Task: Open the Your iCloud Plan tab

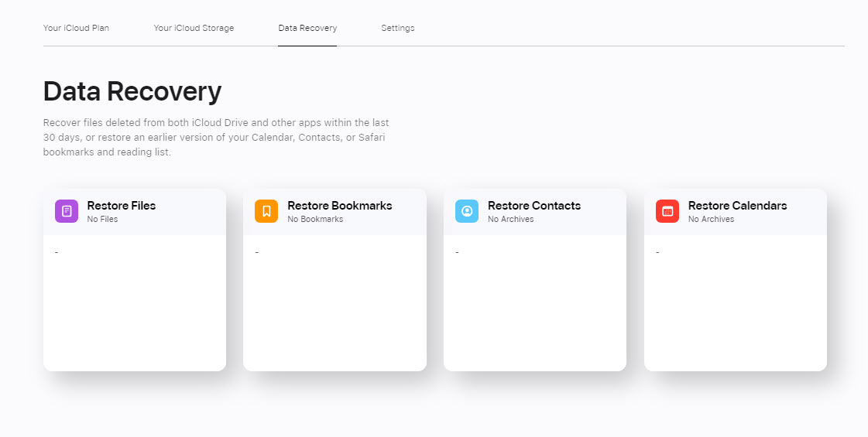Action: (x=76, y=28)
